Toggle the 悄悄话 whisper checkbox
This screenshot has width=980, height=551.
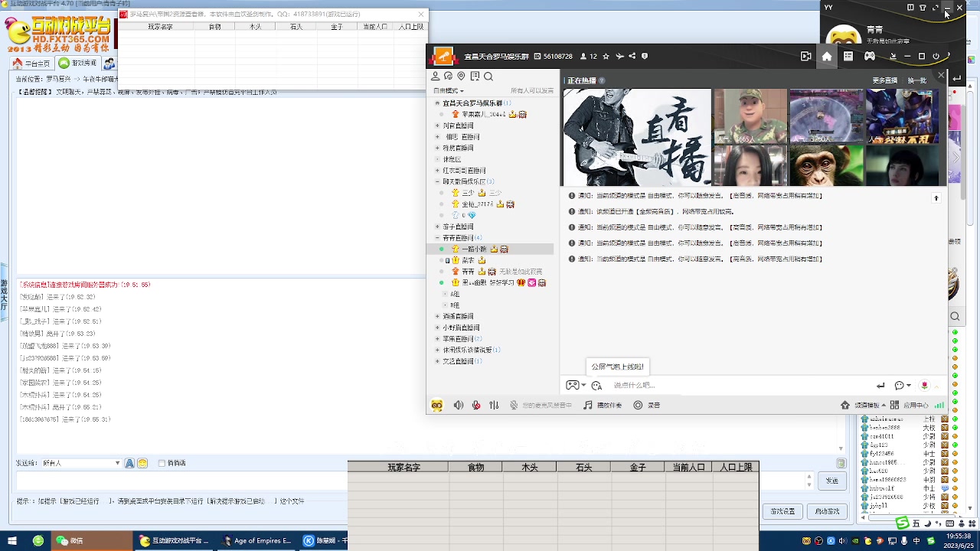click(x=162, y=463)
